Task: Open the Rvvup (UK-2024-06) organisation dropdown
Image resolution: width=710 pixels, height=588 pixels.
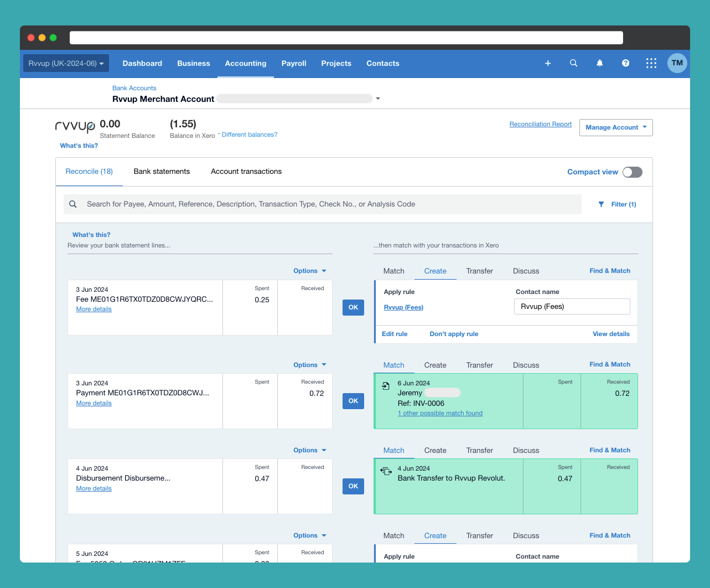Action: click(x=66, y=63)
